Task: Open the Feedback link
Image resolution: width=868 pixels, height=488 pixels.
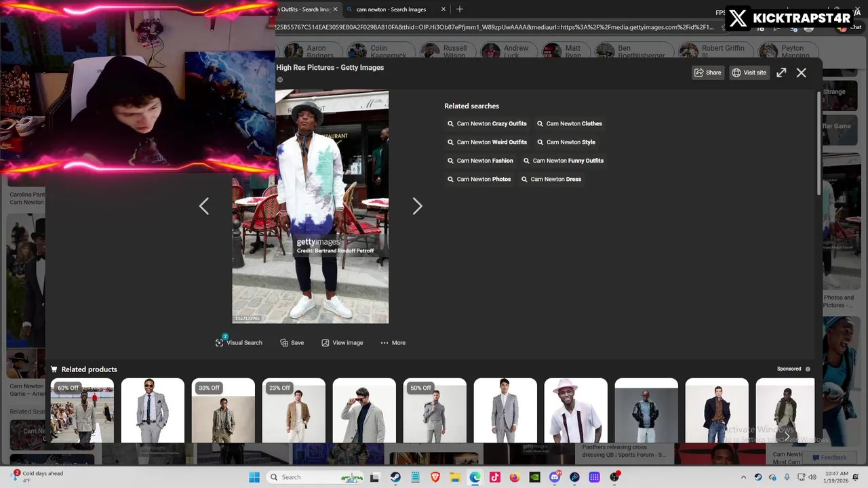Action: pyautogui.click(x=829, y=457)
